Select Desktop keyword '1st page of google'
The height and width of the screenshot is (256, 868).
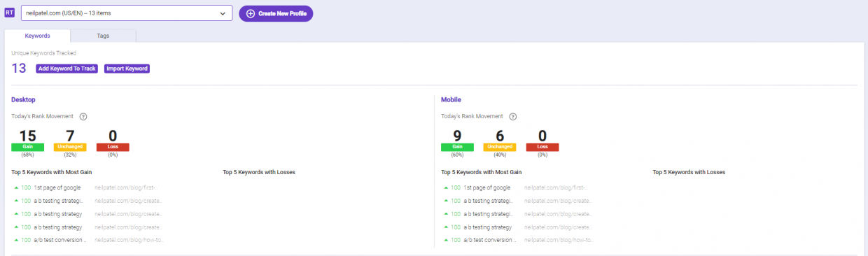coord(57,187)
